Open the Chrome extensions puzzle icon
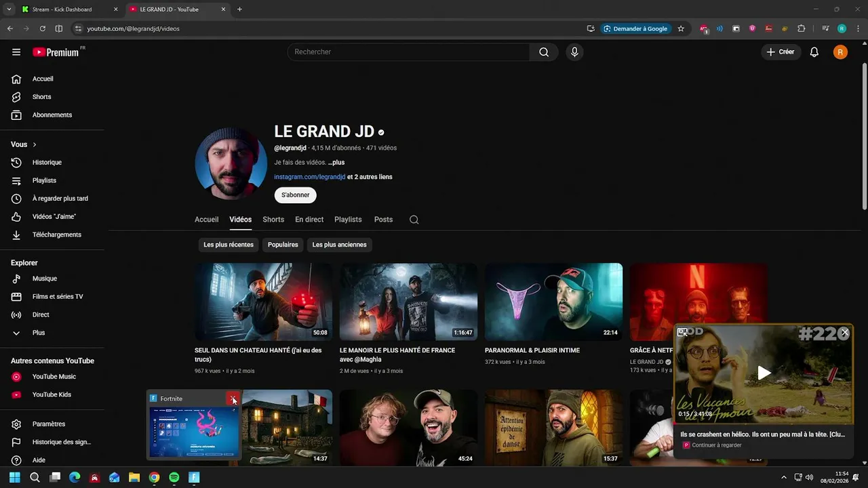The image size is (868, 488). [802, 28]
